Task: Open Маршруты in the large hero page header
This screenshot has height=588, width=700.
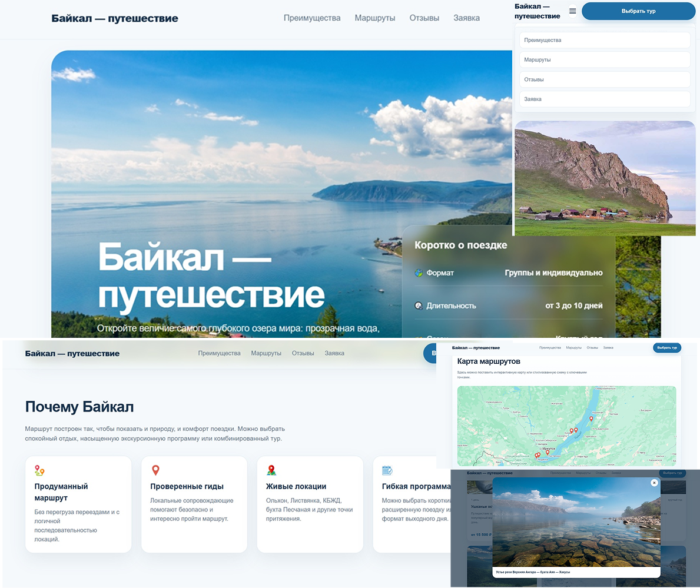Action: [375, 18]
